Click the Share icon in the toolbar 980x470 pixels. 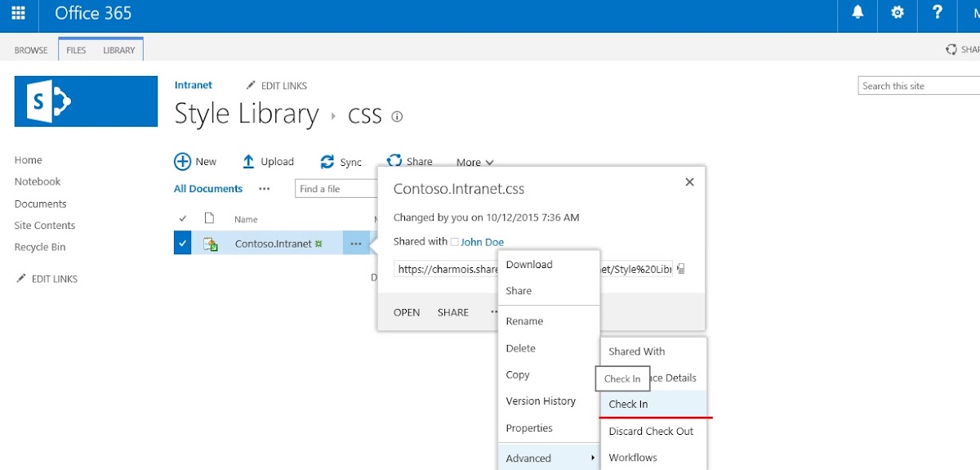(394, 160)
